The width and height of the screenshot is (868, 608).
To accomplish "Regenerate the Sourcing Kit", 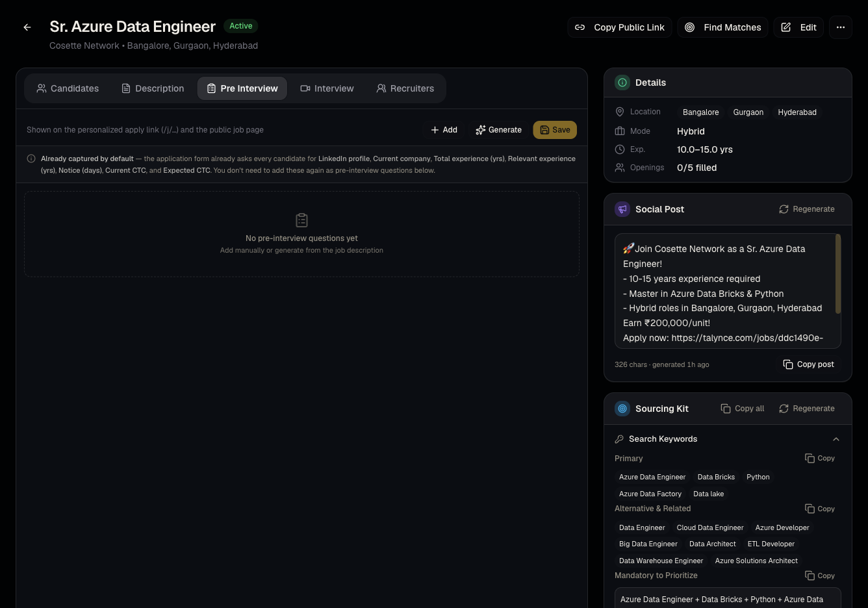I will (x=807, y=409).
